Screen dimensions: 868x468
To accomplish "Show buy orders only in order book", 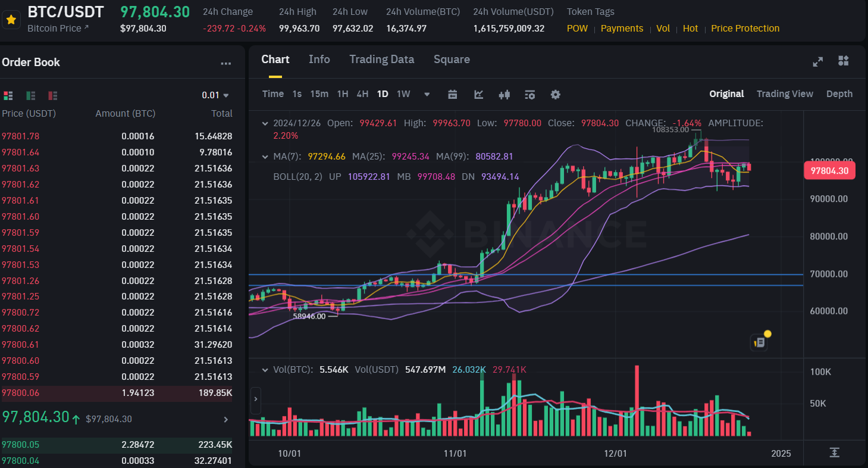I will click(31, 95).
